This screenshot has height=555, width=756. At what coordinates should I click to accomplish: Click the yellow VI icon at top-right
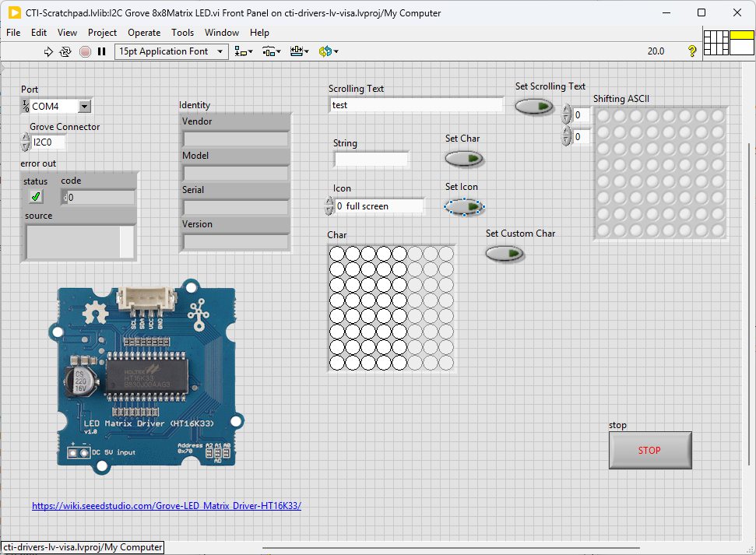[x=741, y=43]
